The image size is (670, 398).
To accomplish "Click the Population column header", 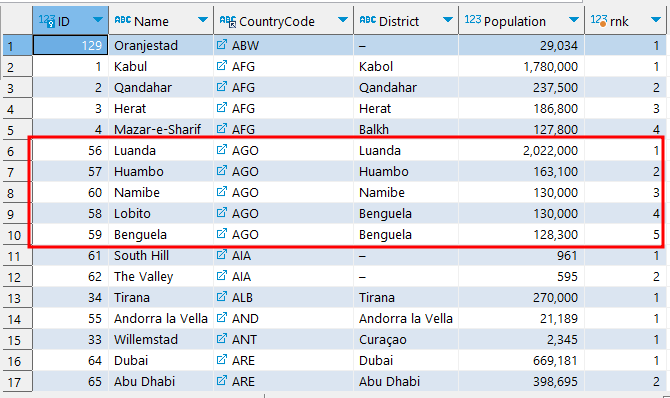I will click(522, 21).
